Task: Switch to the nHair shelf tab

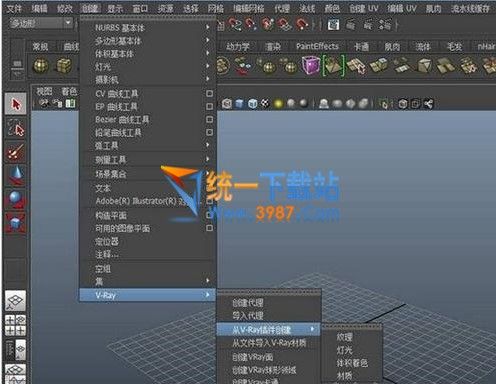Action: [486, 46]
